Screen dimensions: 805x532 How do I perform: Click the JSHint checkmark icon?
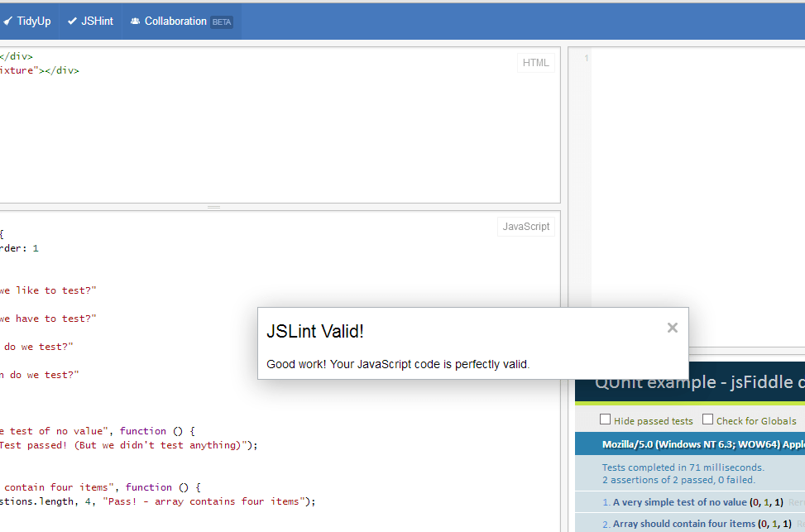coord(72,21)
